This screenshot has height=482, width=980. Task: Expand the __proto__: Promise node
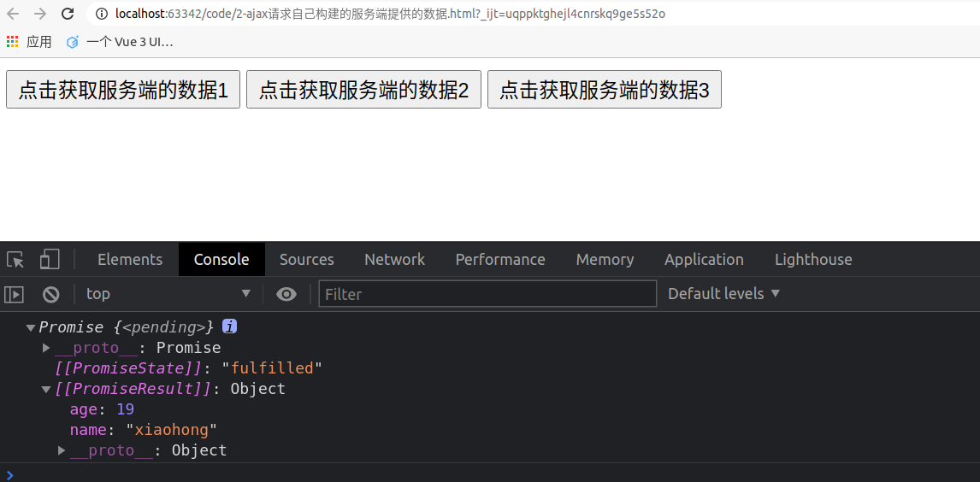click(45, 347)
